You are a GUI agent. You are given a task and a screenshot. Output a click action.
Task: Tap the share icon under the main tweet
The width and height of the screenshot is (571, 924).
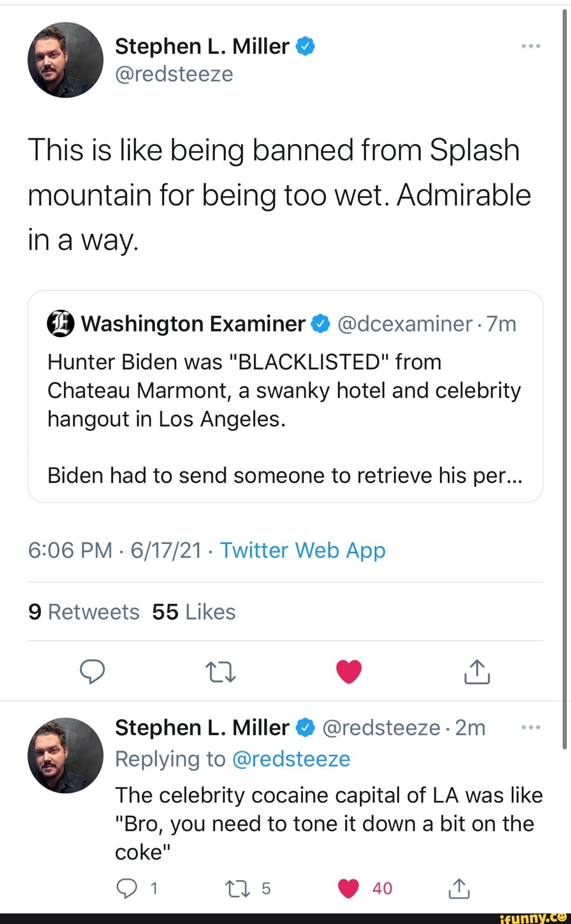pyautogui.click(x=477, y=672)
